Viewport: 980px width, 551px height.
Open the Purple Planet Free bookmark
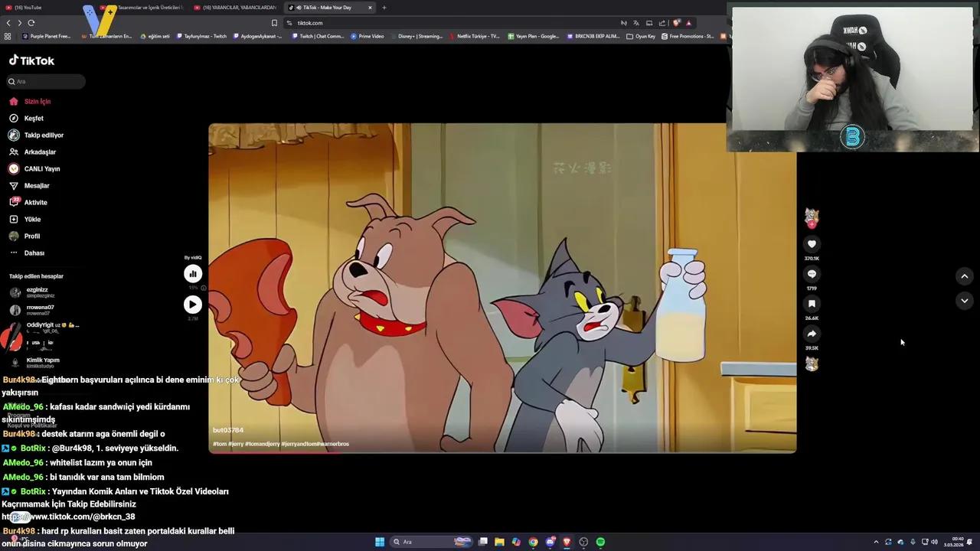coord(47,36)
